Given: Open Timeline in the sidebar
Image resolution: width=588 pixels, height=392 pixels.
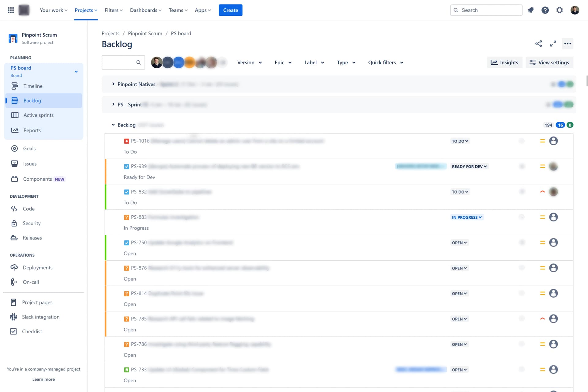Looking at the screenshot, I should (x=43, y=86).
